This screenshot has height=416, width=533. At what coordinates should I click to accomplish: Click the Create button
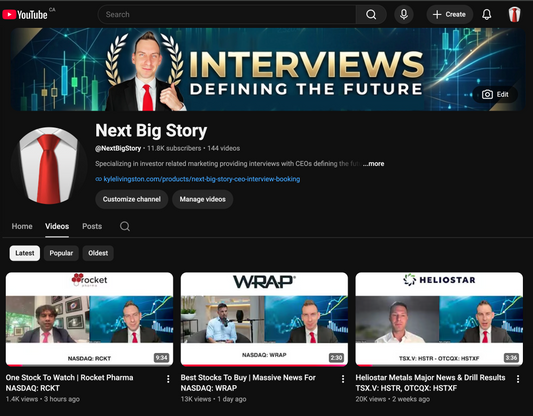coord(449,15)
